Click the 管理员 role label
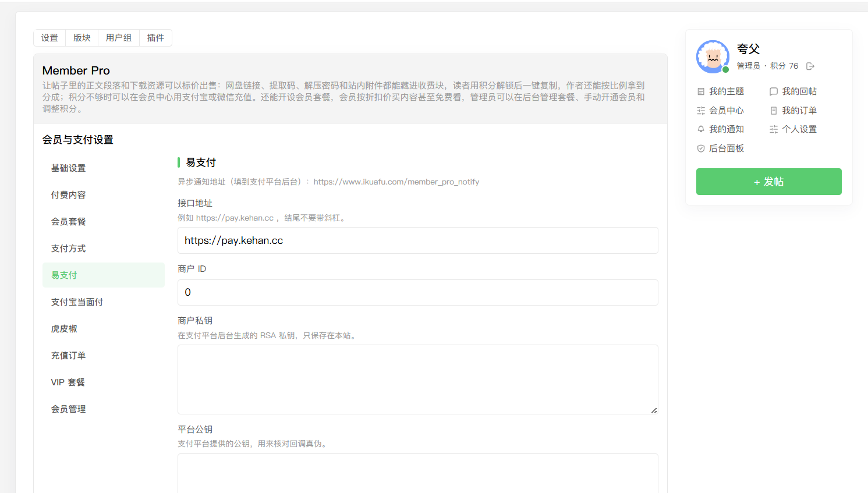The width and height of the screenshot is (868, 493). pos(749,66)
